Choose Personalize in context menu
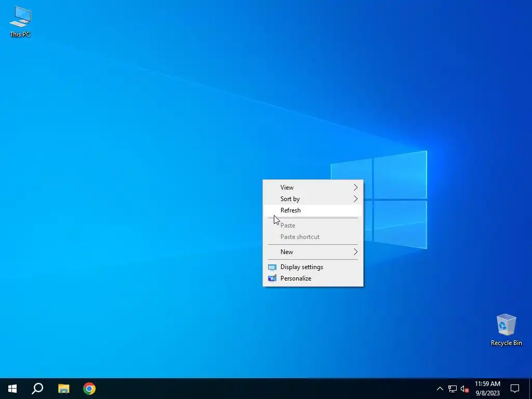The height and width of the screenshot is (399, 532). click(313, 278)
